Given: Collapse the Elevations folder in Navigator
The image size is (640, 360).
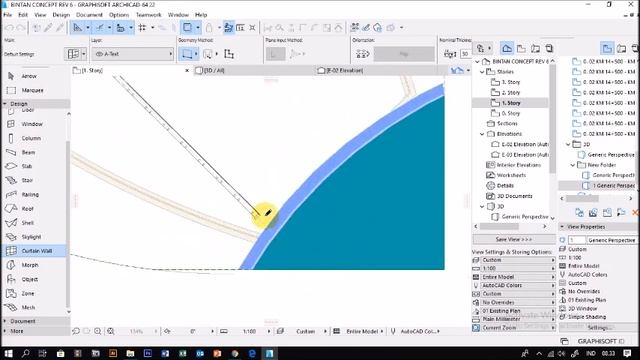Looking at the screenshot, I should tap(482, 134).
